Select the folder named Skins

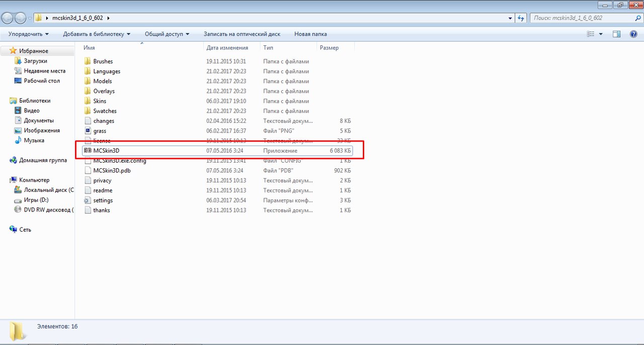click(100, 101)
